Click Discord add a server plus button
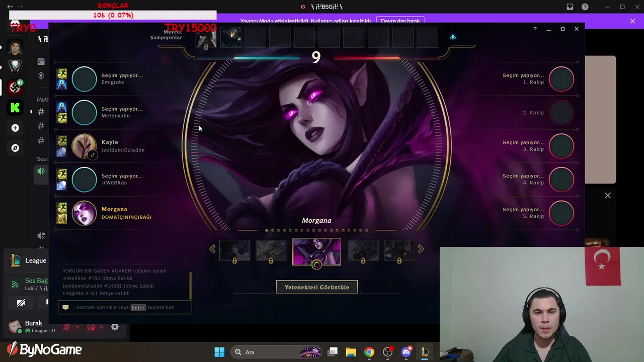 15,128
